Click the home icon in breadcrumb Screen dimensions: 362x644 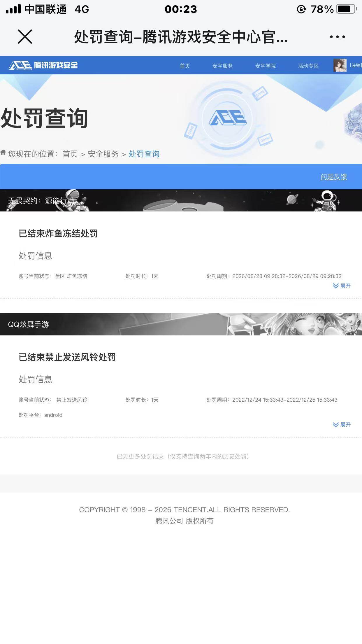[3, 152]
